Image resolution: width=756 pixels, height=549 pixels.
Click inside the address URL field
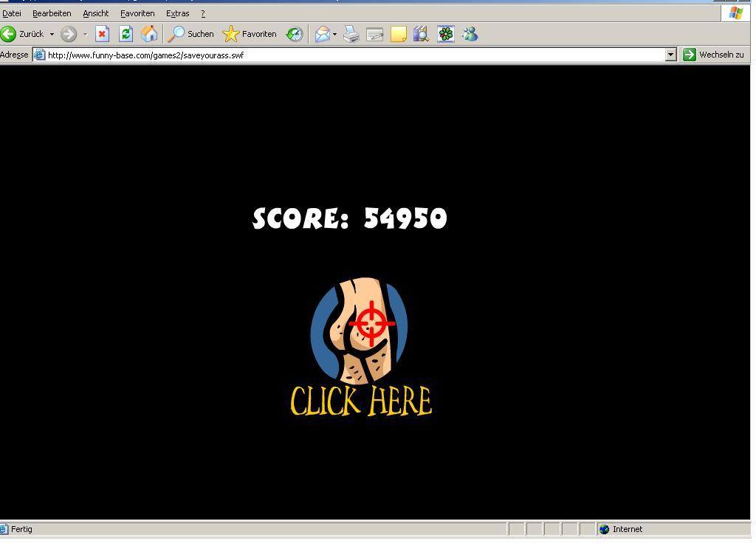pyautogui.click(x=354, y=55)
